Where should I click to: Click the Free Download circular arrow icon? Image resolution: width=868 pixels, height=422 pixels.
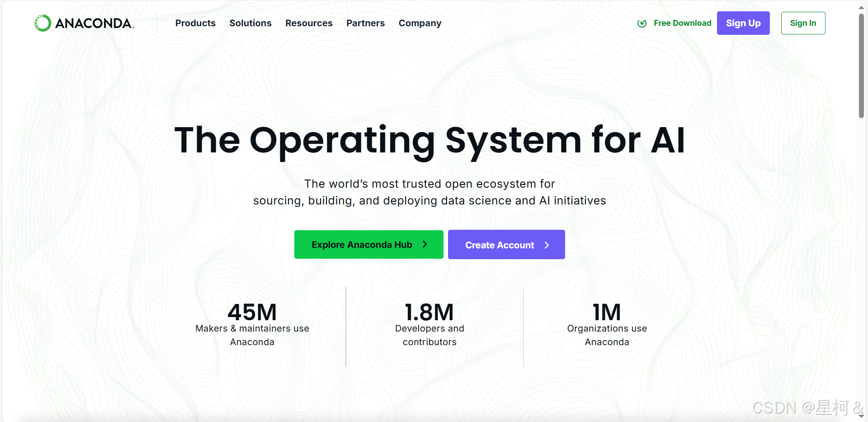point(642,23)
